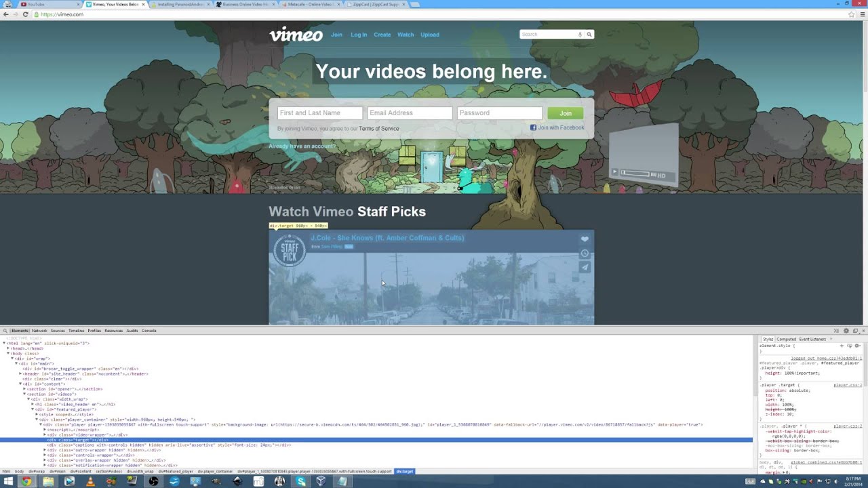
Task: Toggle the DevTools console drawer icon
Action: click(x=837, y=331)
